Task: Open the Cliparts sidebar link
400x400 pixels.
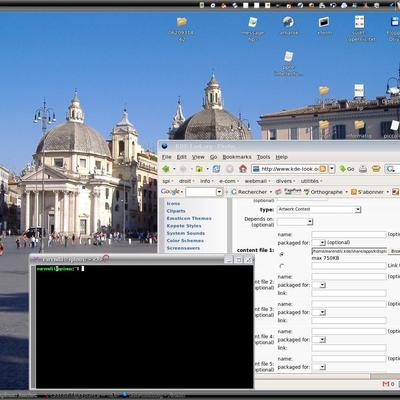Action: [x=176, y=211]
